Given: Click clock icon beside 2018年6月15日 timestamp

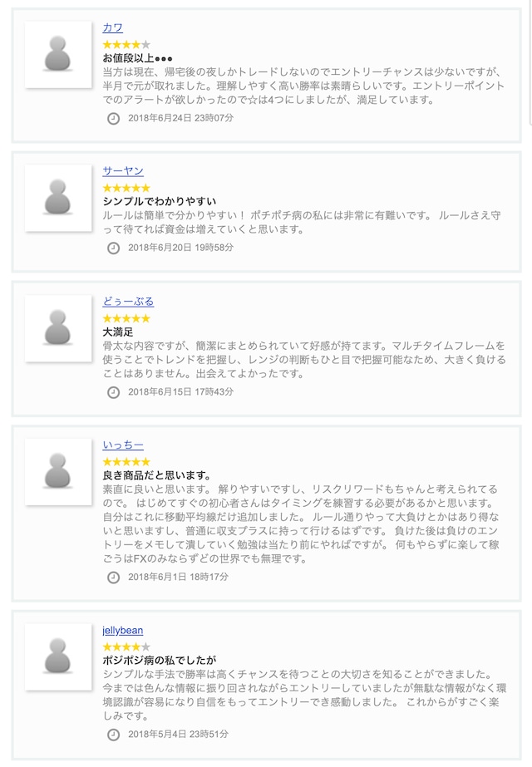Looking at the screenshot, I should pyautogui.click(x=114, y=392).
